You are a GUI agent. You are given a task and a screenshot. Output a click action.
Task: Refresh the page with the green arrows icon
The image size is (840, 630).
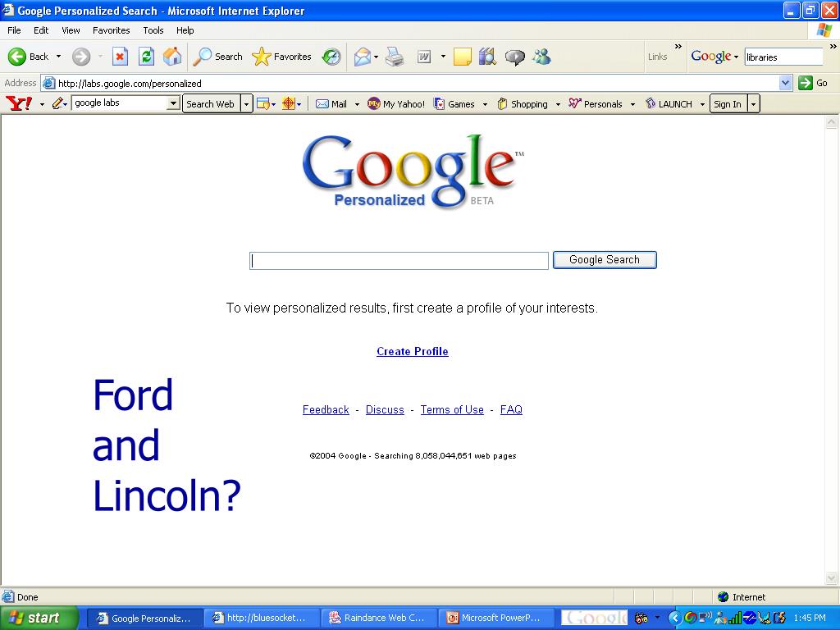[146, 57]
